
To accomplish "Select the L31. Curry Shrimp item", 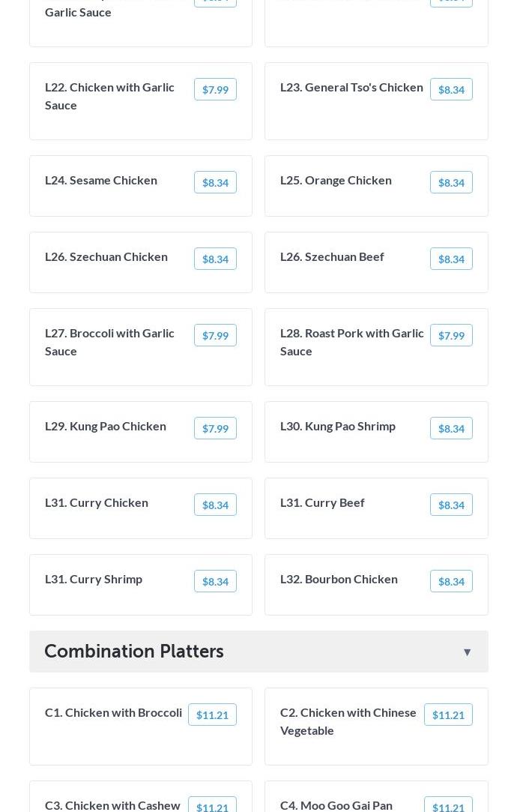I will 94,579.
